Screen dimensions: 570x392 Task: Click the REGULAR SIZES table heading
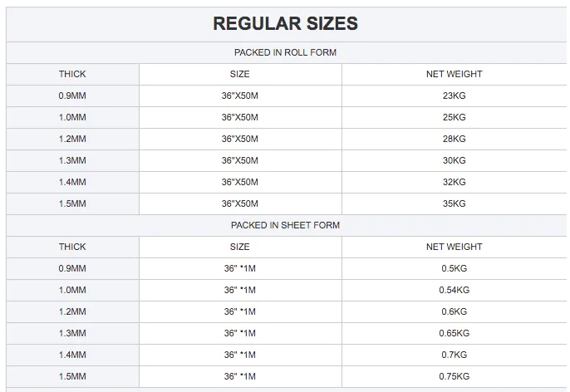tap(285, 23)
